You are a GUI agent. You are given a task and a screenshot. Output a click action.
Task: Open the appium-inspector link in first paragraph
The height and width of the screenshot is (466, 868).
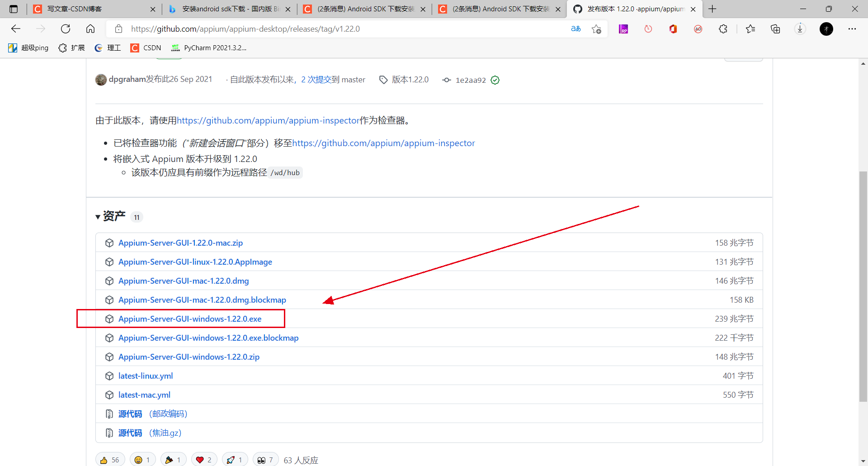268,120
